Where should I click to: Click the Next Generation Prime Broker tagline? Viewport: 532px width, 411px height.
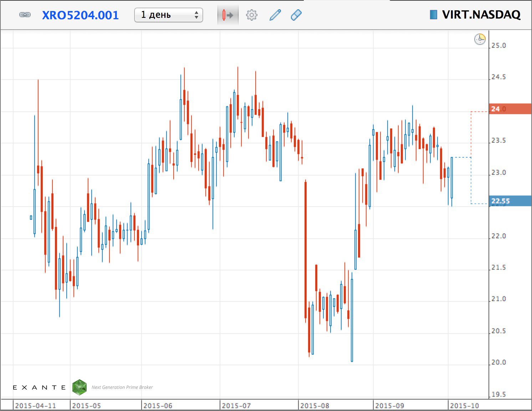122,387
